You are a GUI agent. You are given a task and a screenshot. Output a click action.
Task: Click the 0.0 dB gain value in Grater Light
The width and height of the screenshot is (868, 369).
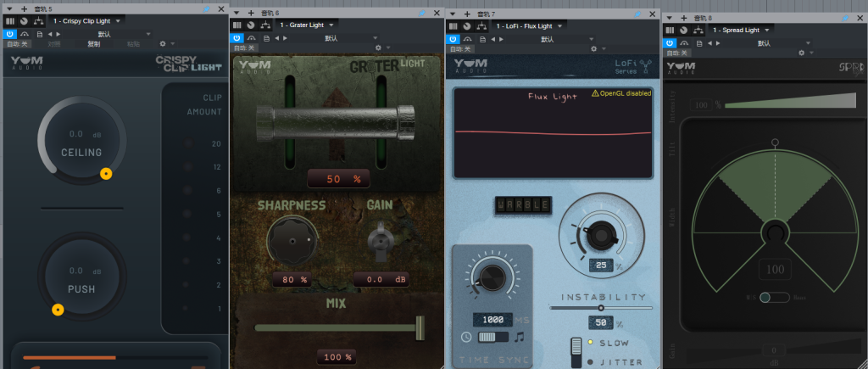click(x=381, y=279)
